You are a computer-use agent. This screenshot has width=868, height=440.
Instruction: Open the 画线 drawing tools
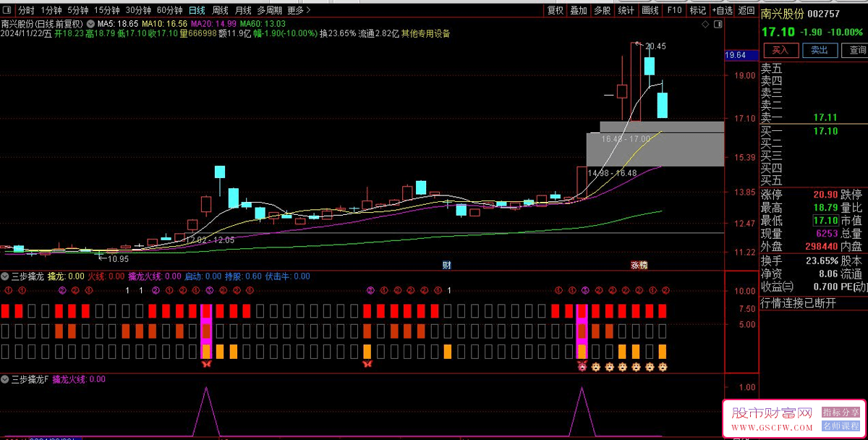tap(650, 10)
